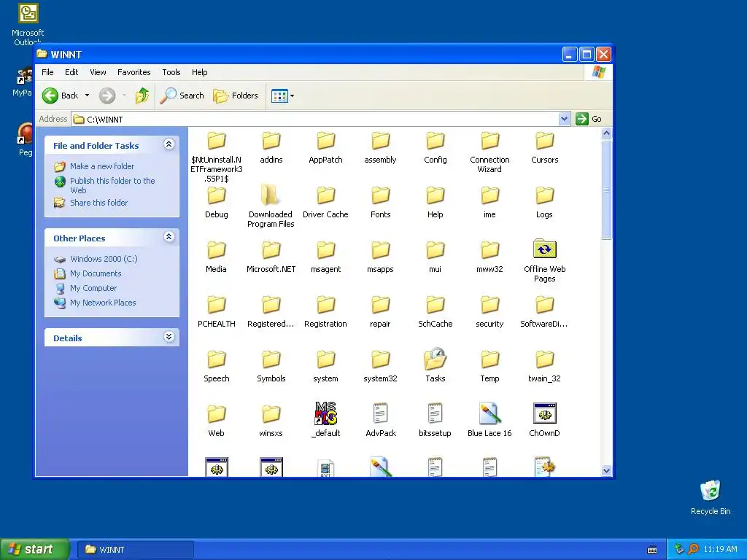Screen dimensions: 747x560
Task: Go up one folder level
Action: click(x=142, y=96)
